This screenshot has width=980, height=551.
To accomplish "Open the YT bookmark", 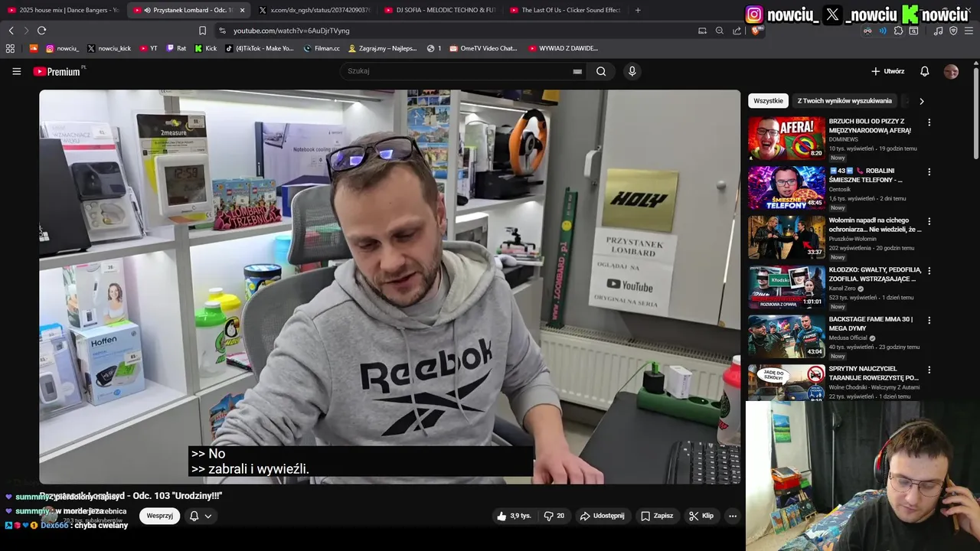I will (149, 48).
